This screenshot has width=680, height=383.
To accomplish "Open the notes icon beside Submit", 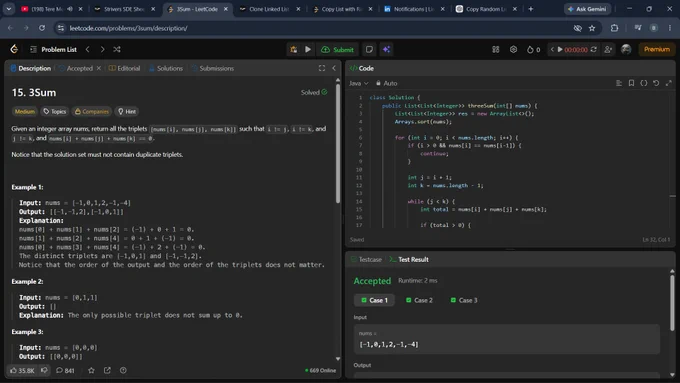I will tap(369, 49).
